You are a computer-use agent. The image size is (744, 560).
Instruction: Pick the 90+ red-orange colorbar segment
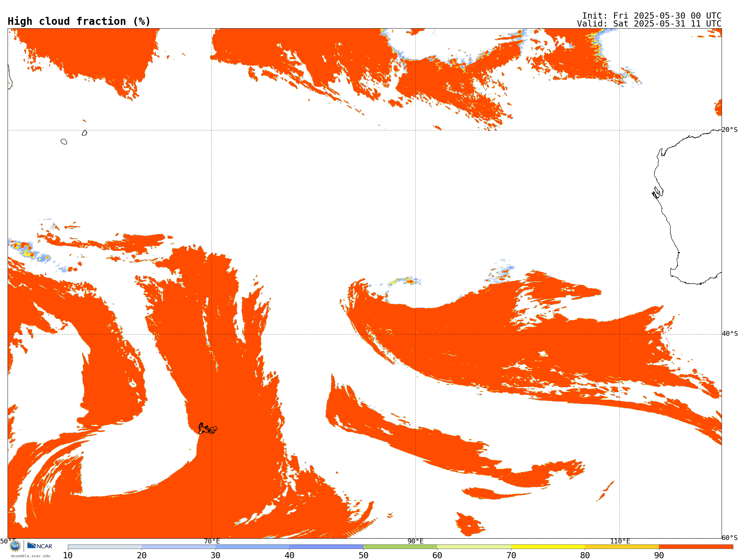(696, 547)
